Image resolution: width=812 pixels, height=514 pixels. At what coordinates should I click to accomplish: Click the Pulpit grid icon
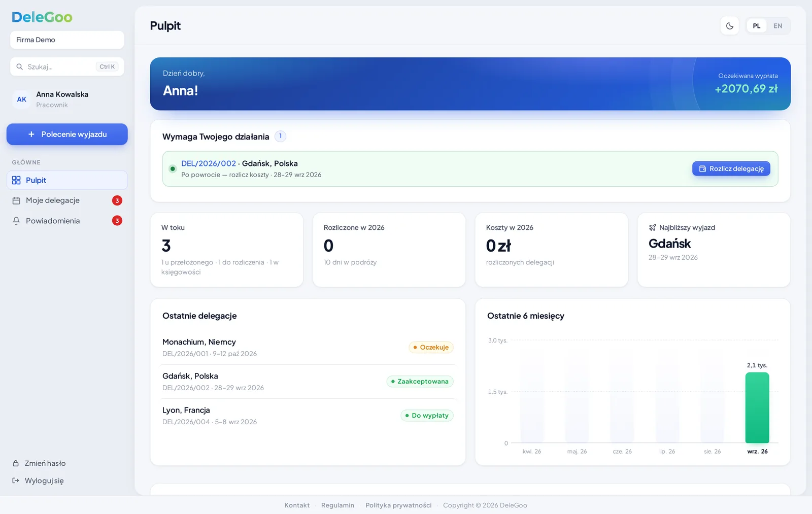16,180
